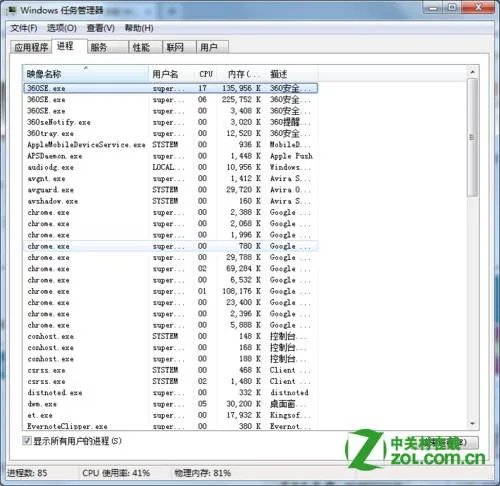Close the Task Manager window
500x486 pixels.
coord(478,7)
